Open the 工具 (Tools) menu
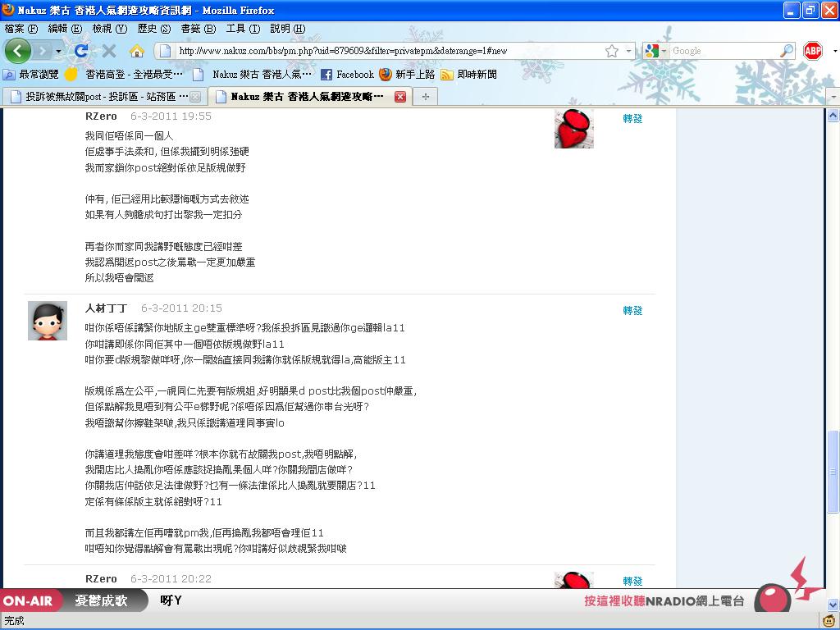840x630 pixels. click(242, 28)
